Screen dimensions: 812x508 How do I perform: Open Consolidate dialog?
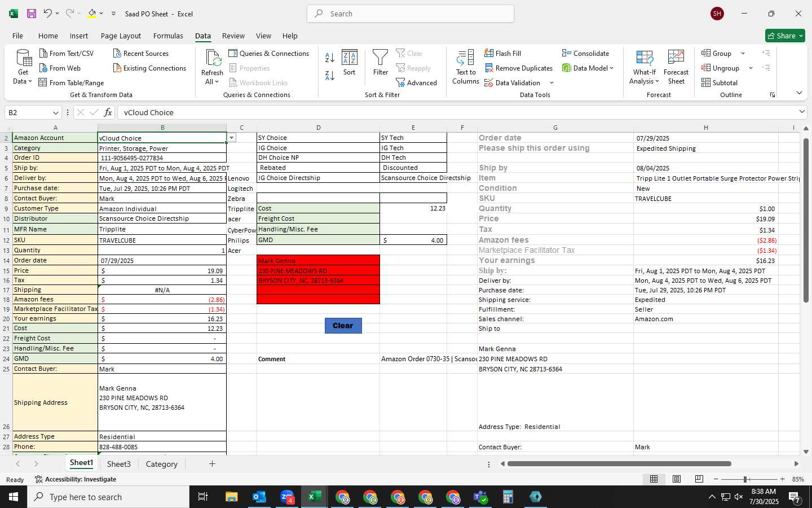click(585, 54)
